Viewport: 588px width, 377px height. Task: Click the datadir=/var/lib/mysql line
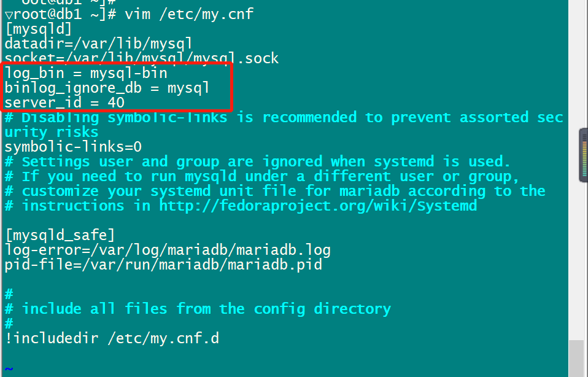point(98,44)
